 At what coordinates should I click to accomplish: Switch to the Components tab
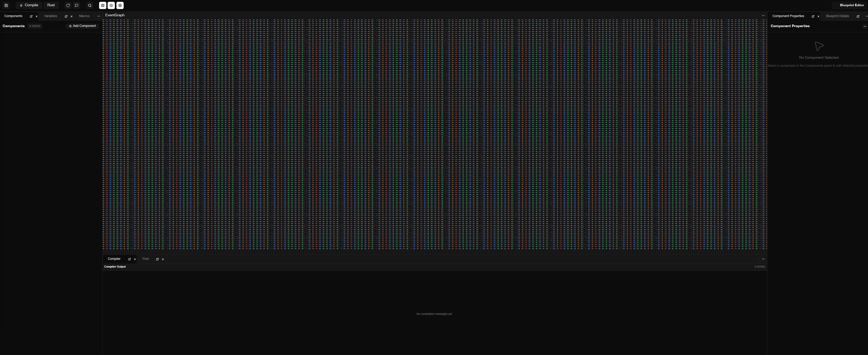(13, 16)
